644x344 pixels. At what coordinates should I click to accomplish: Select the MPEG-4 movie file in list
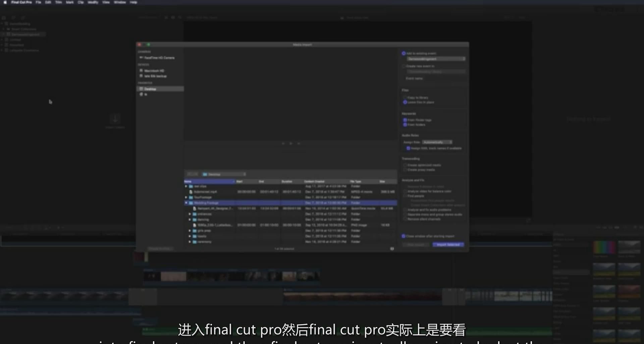click(205, 192)
